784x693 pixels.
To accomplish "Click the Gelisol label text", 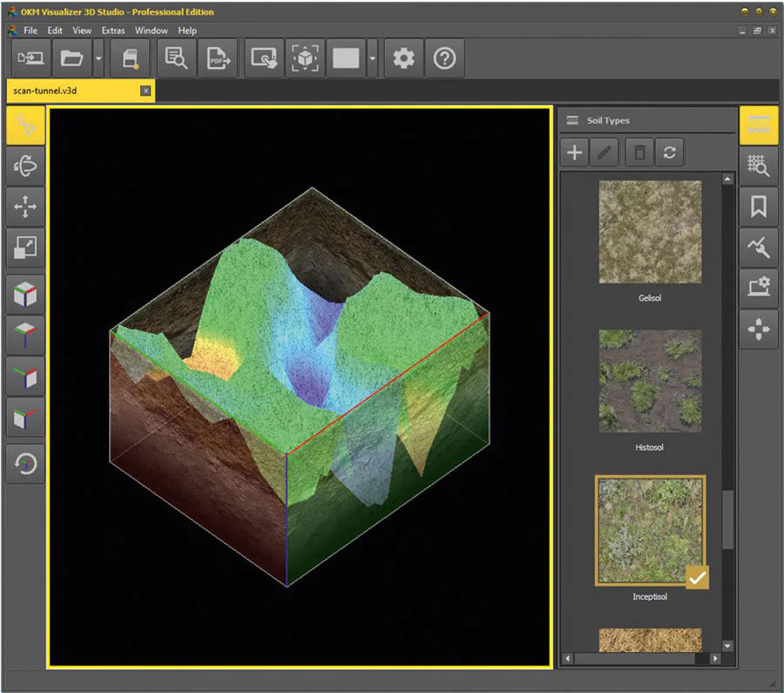I will (x=650, y=298).
